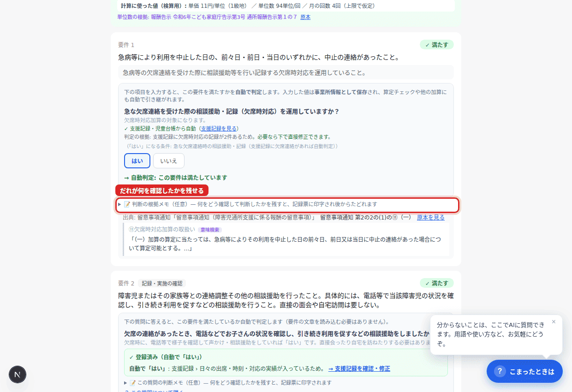
Task: Open the Next.js dev tools N icon
Action: pos(18,374)
